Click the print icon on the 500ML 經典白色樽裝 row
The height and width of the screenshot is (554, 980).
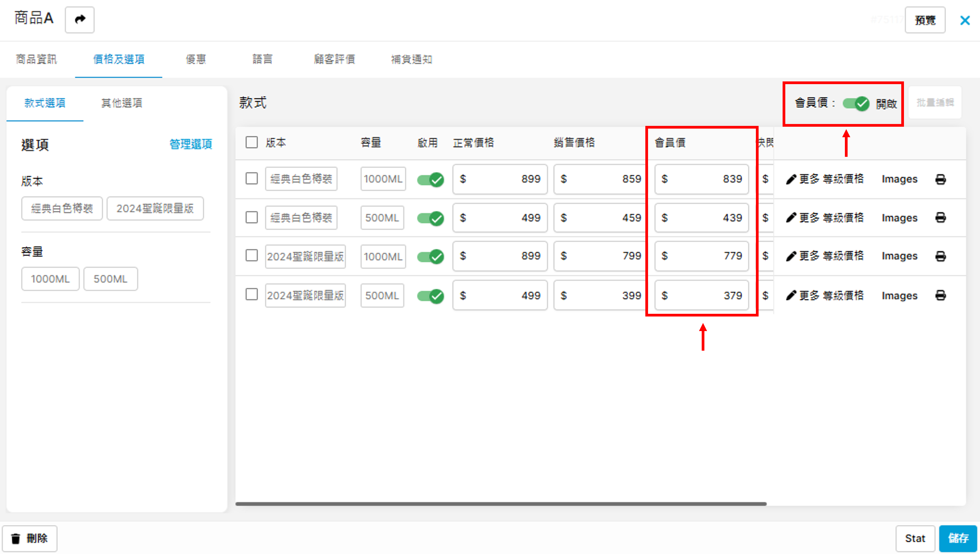point(940,218)
